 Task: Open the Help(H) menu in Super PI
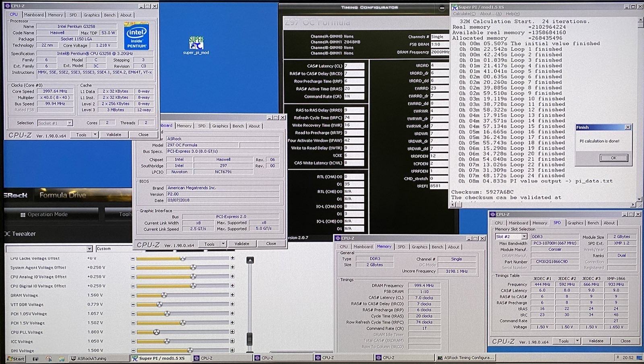[513, 14]
